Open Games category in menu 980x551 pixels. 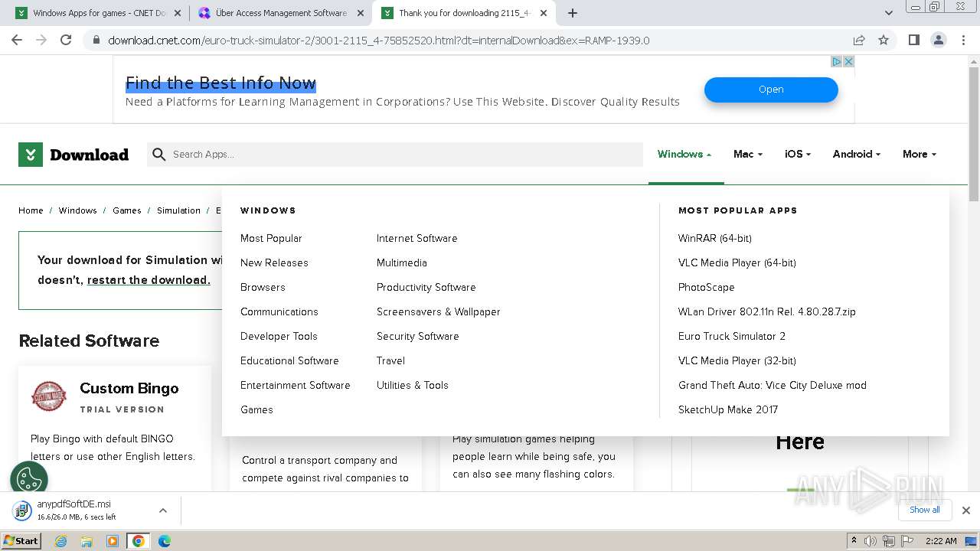point(256,409)
